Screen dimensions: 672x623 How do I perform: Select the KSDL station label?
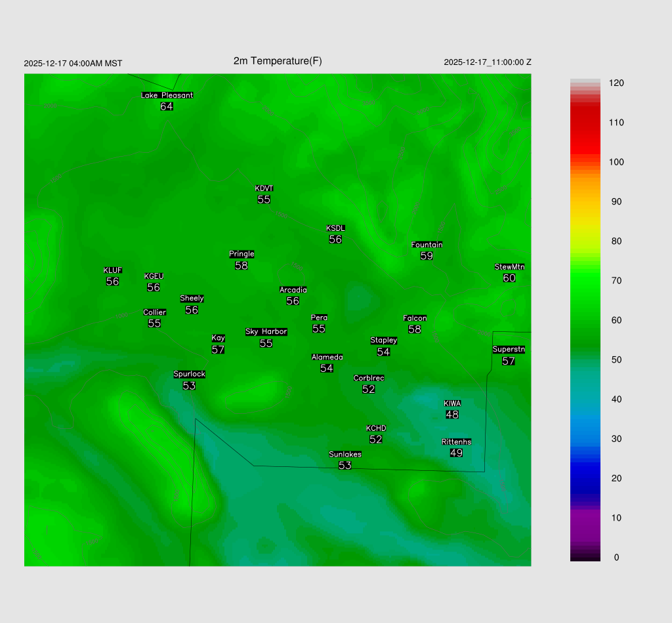[335, 228]
